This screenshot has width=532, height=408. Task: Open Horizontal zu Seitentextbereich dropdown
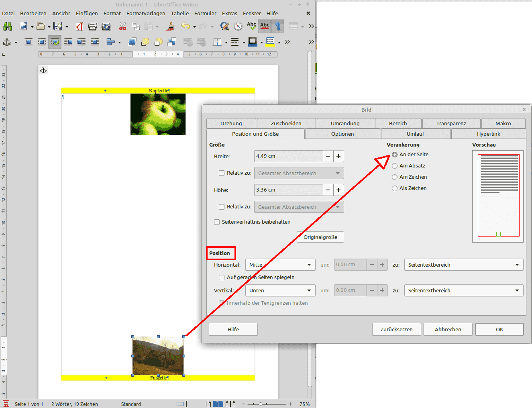pos(464,265)
